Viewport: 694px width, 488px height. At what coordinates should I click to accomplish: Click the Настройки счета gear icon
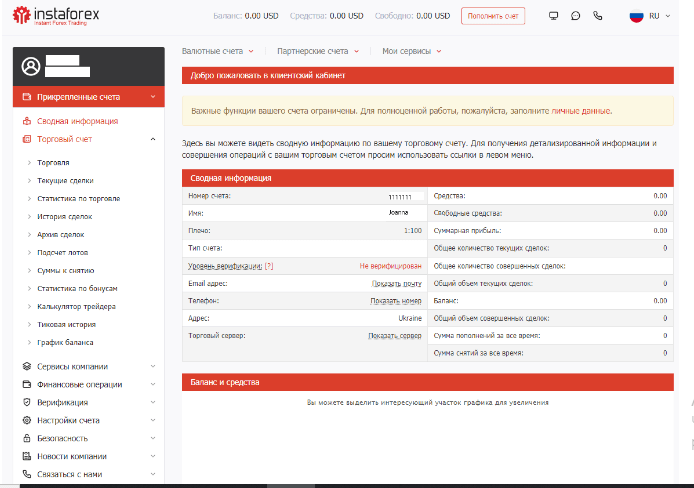tap(27, 420)
